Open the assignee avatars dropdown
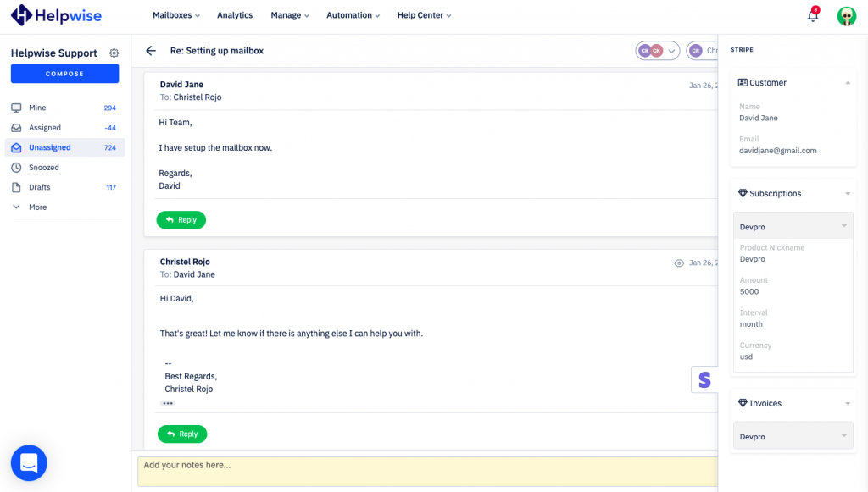 pyautogui.click(x=658, y=51)
